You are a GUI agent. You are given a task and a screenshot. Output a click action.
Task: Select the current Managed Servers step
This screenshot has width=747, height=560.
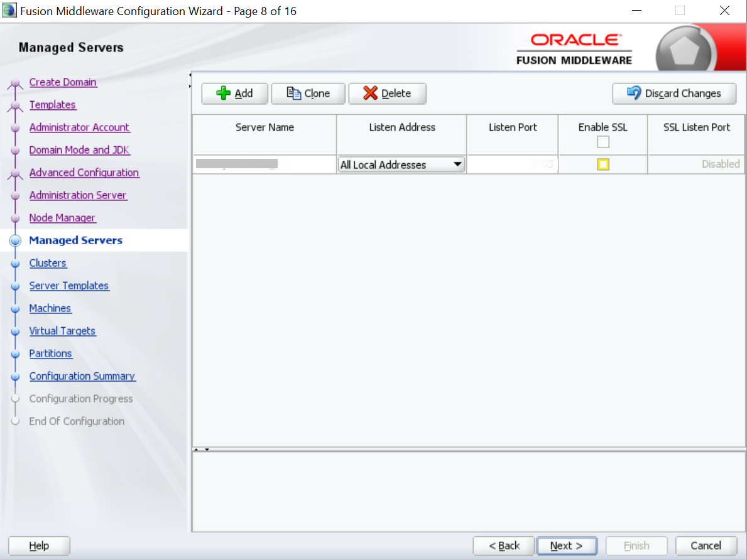[76, 240]
